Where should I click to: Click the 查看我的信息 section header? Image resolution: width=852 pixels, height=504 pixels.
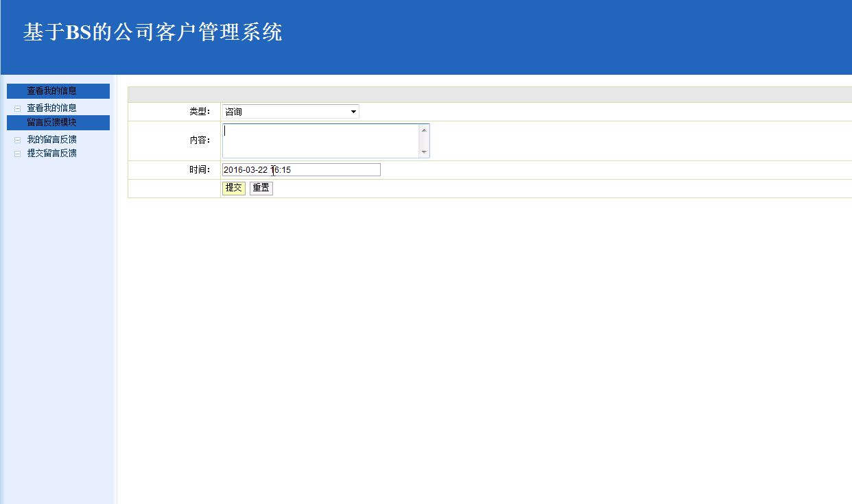tap(58, 91)
